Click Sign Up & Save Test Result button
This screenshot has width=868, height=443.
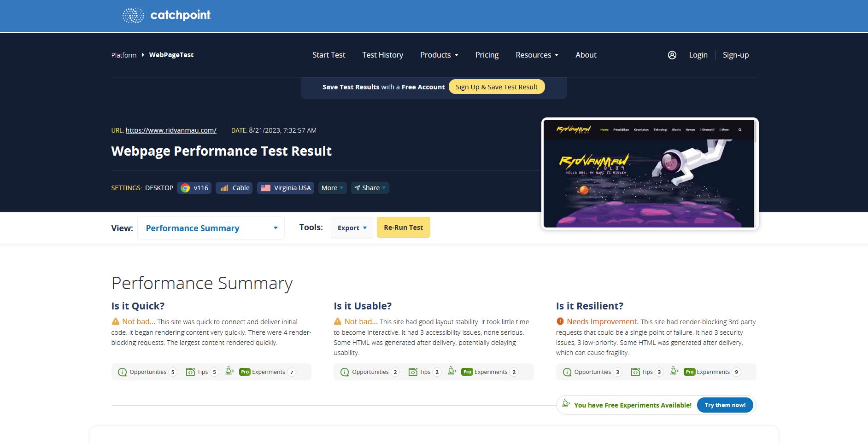tap(497, 87)
